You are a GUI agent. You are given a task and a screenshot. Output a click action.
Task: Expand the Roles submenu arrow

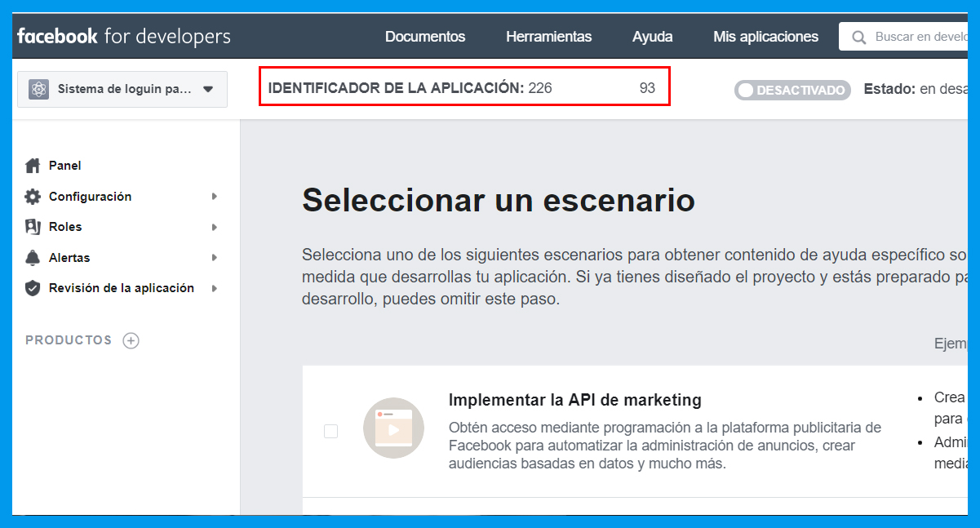tap(215, 227)
